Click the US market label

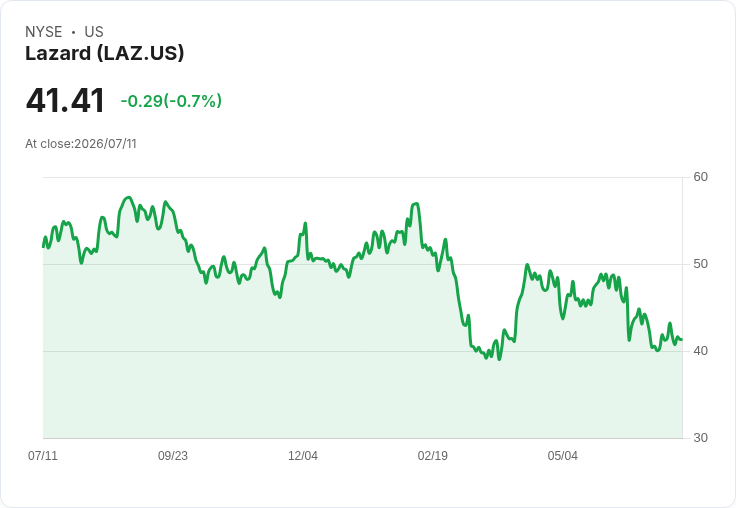point(94,32)
